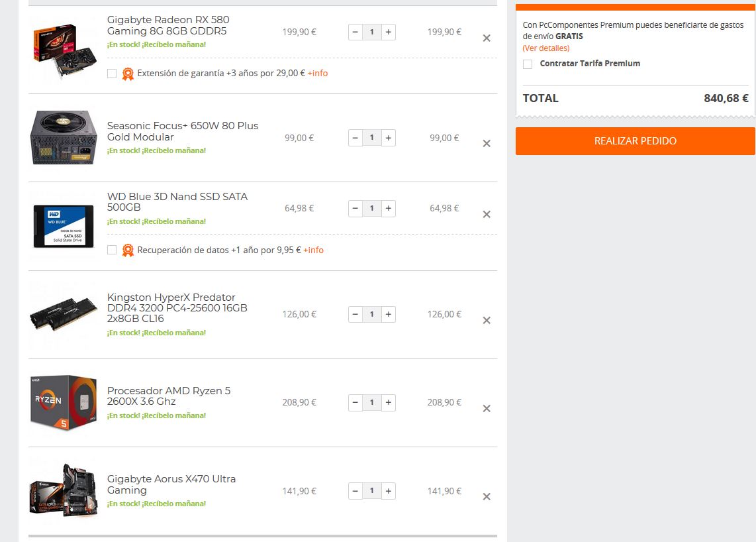Screen dimensions: 756x542
Task: Decrease quantity of Seasonic Focus+ 650W
Action: (x=355, y=138)
